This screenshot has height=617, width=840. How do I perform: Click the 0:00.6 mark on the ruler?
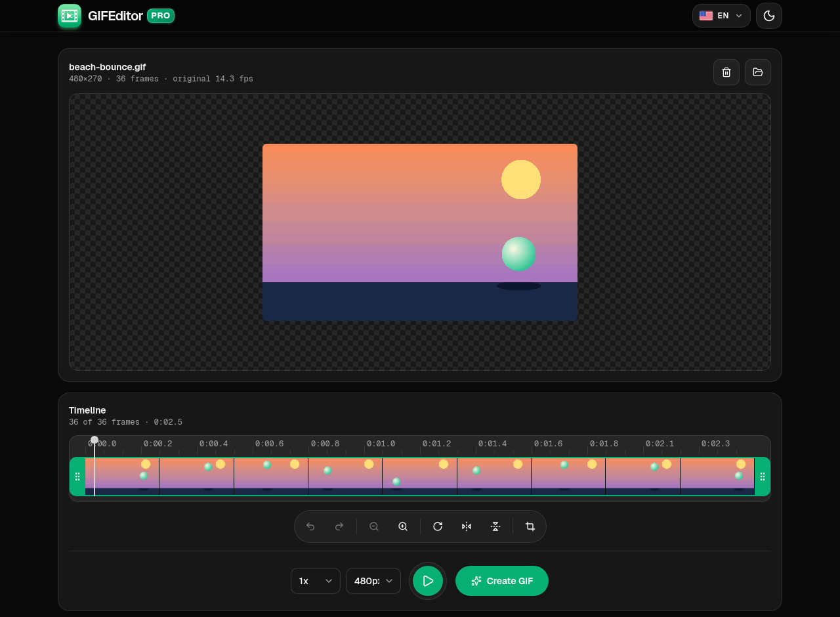point(270,444)
